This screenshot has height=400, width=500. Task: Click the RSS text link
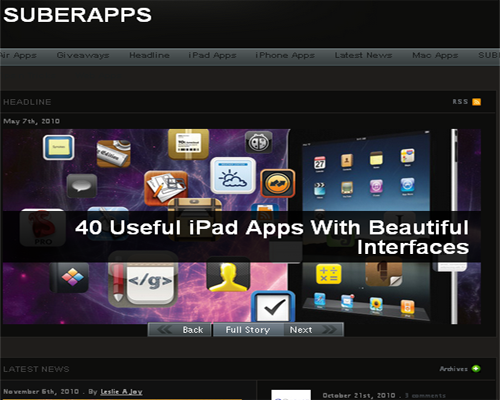tap(460, 102)
